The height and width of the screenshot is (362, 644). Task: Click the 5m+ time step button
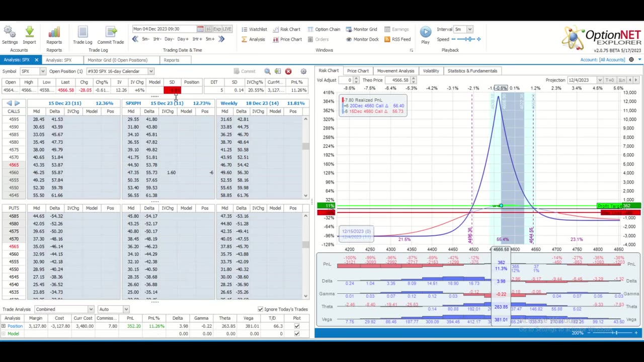tap(210, 39)
